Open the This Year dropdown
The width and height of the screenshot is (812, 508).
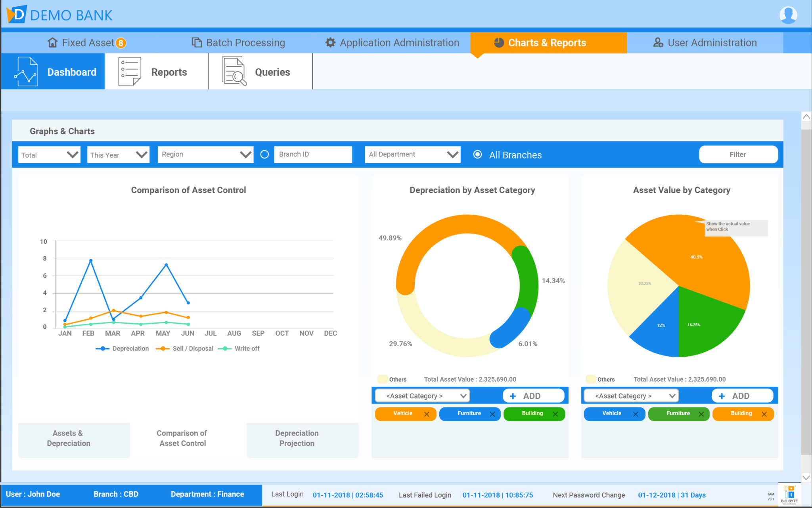tap(118, 155)
